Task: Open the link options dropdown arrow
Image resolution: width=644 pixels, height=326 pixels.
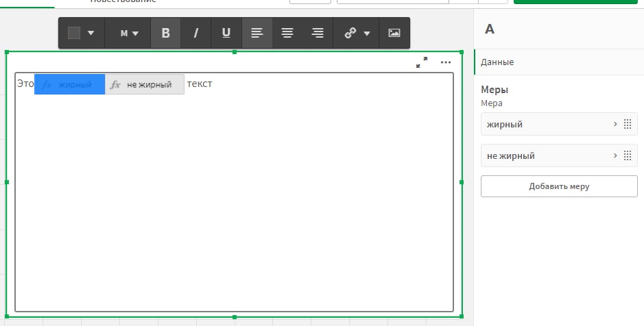Action: [367, 33]
